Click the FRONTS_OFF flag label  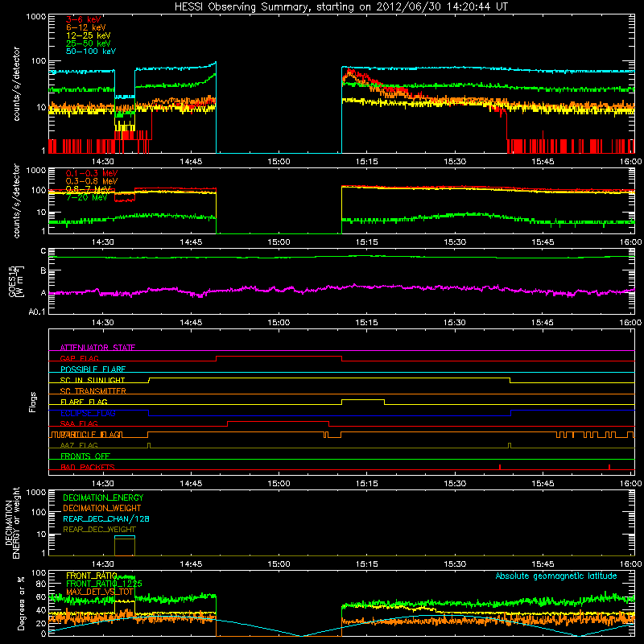point(85,456)
